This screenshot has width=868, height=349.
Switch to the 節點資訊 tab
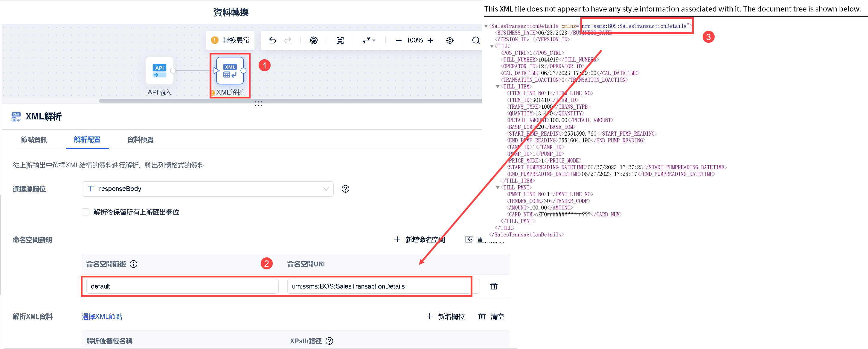(x=34, y=139)
